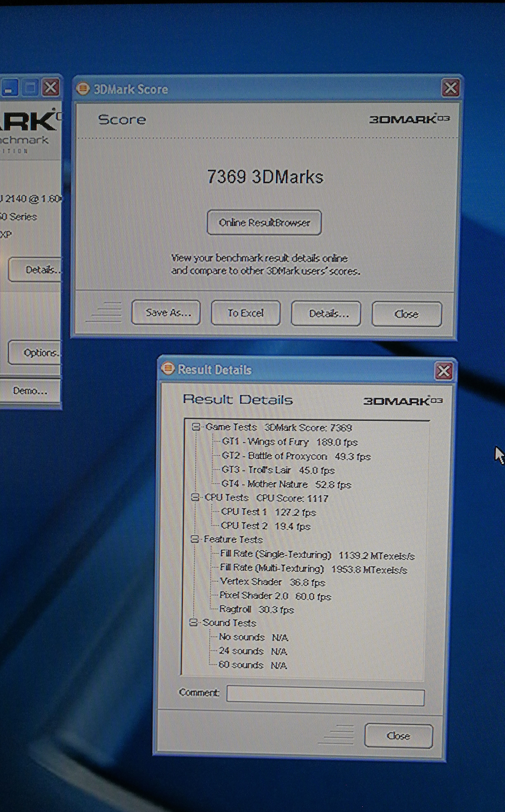Image resolution: width=505 pixels, height=812 pixels.
Task: Collapse the Game Tests tree node
Action: [x=196, y=427]
